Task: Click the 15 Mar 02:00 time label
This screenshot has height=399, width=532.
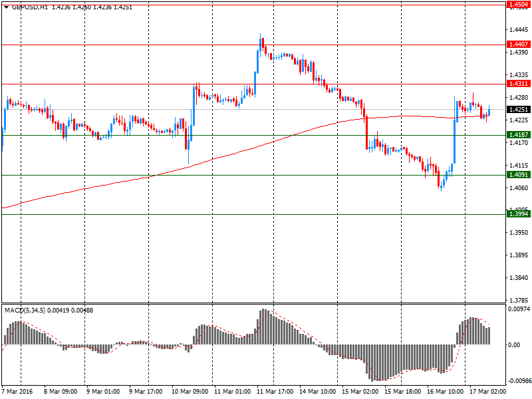Action: [360, 391]
